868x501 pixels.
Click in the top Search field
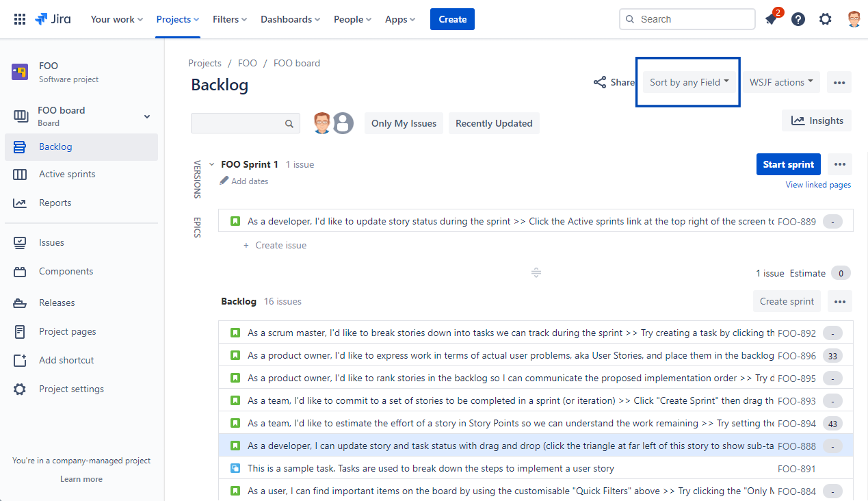[x=687, y=19]
